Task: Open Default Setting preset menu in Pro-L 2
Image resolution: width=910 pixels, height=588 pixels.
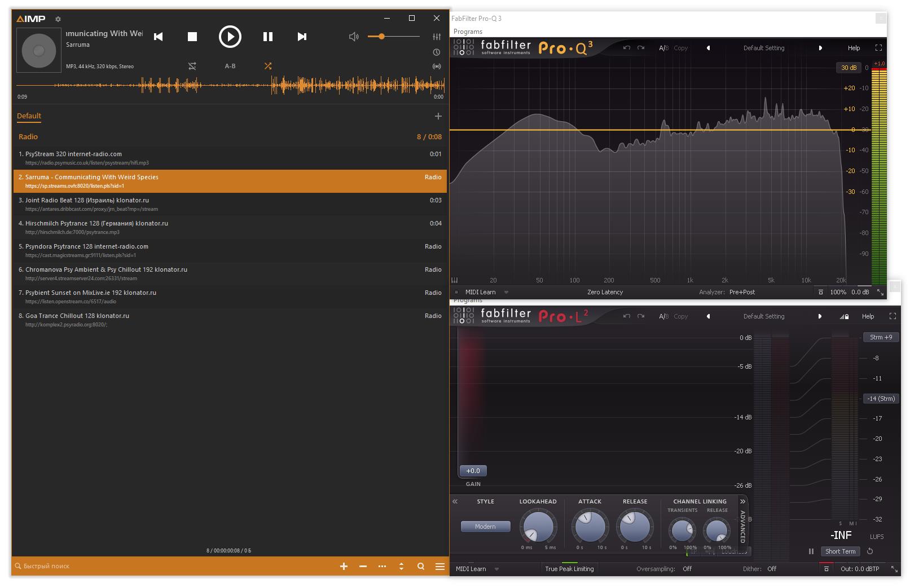Action: (764, 316)
